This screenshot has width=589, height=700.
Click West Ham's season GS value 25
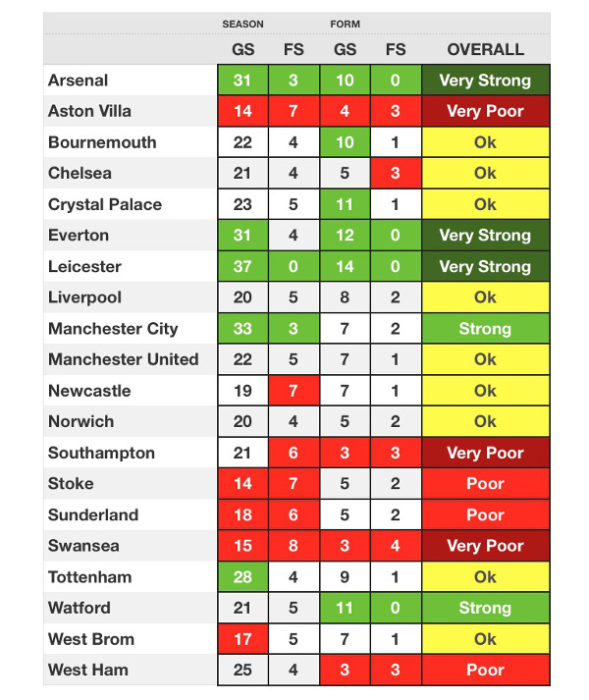click(242, 670)
